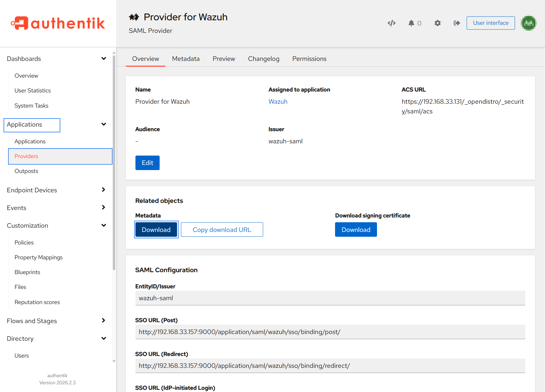Open the Permissions tab
The height and width of the screenshot is (392, 545).
(310, 59)
